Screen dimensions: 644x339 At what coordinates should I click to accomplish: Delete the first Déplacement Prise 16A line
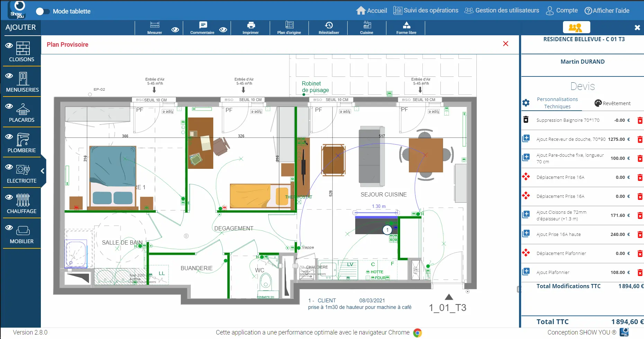click(x=640, y=177)
